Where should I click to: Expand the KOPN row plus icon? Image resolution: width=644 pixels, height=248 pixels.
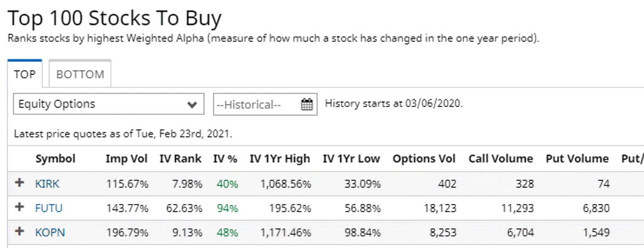tap(19, 232)
